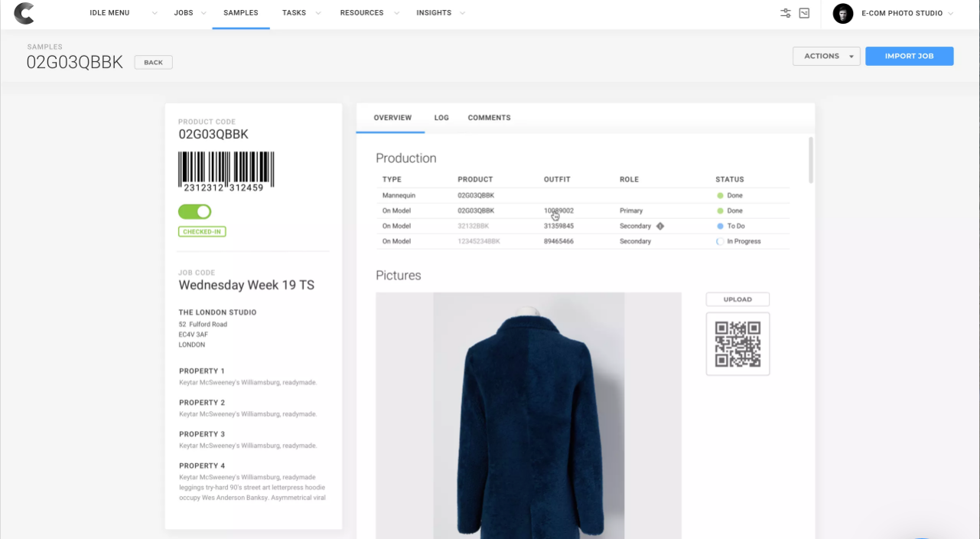Click the user profile avatar
Screen dimensions: 980x539
(x=842, y=14)
